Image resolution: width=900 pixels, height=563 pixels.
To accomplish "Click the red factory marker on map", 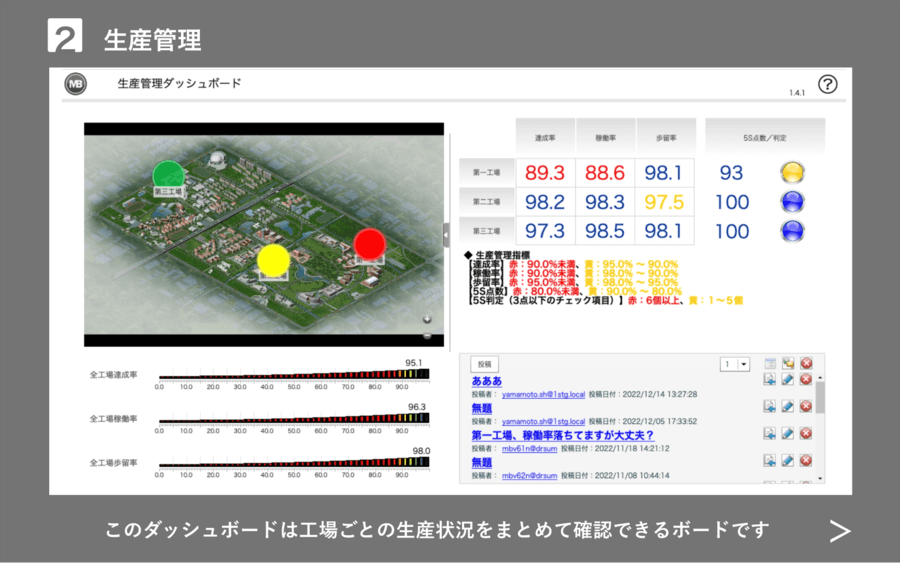I will coord(369,243).
